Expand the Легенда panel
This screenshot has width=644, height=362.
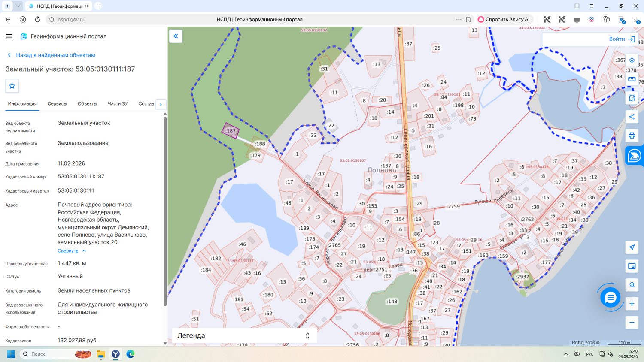click(244, 335)
